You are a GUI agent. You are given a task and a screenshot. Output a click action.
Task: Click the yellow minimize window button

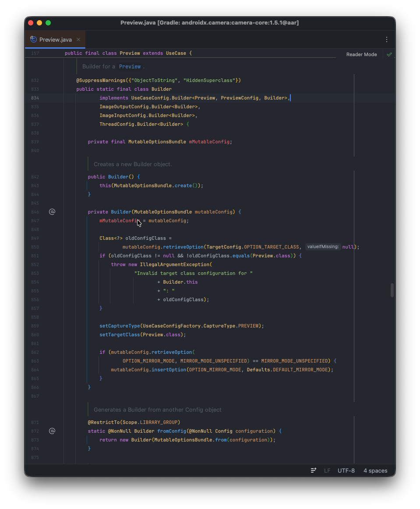click(x=39, y=23)
